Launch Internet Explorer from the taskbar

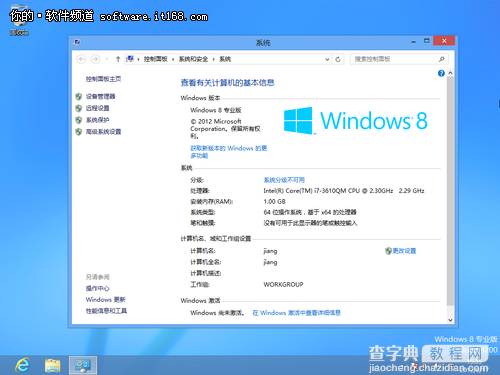pyautogui.click(x=23, y=365)
